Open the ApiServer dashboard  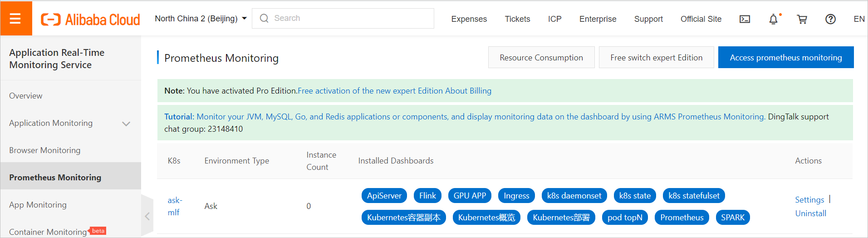point(384,196)
